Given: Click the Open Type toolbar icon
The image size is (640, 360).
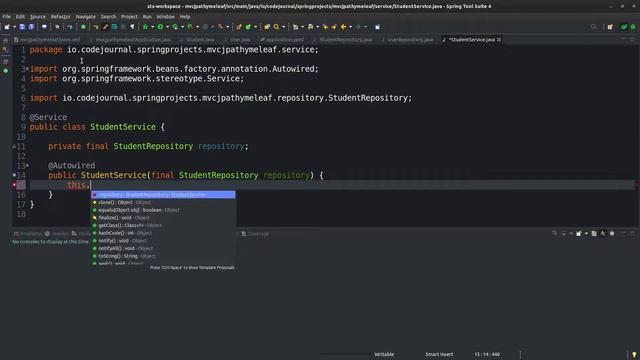Looking at the screenshot, I should (x=267, y=27).
